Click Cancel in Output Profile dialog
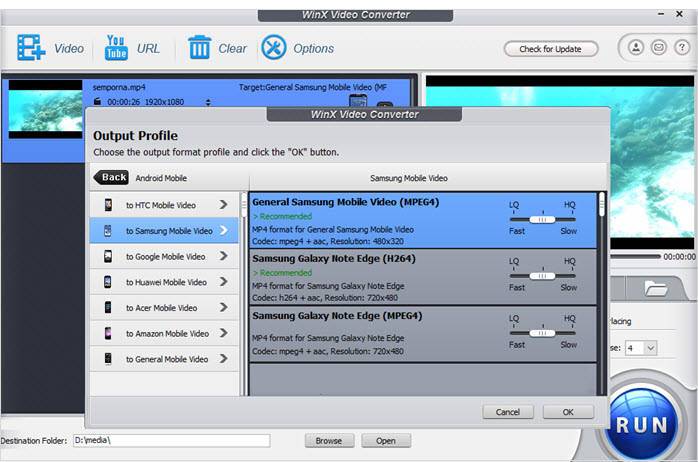 tap(507, 412)
